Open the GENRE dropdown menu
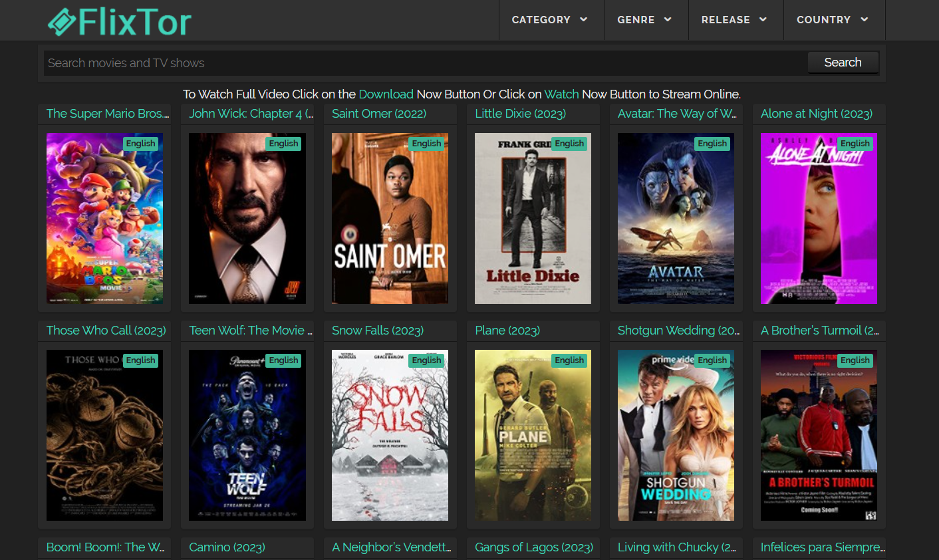 click(646, 20)
